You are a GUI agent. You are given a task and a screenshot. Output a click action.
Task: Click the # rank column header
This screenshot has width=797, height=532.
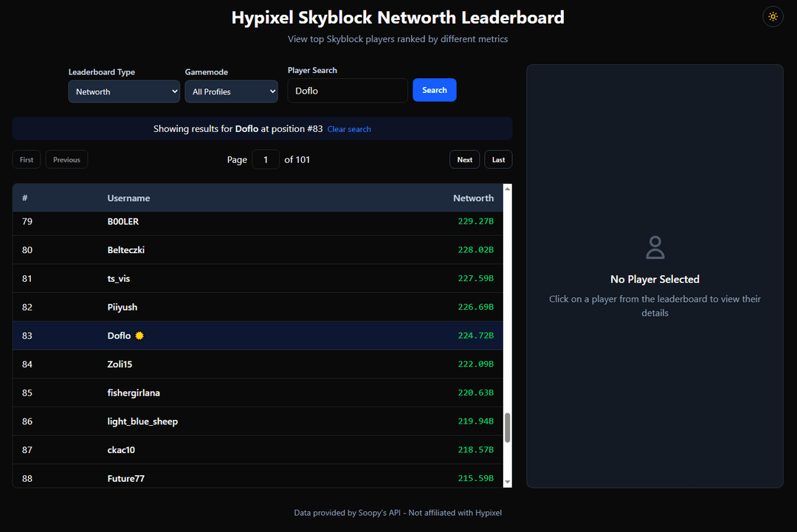25,198
